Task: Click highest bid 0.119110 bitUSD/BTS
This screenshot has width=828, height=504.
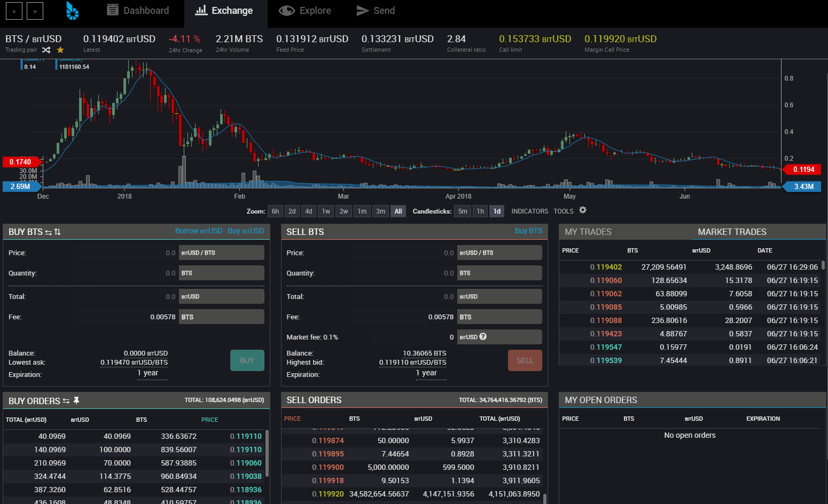Action: click(412, 363)
